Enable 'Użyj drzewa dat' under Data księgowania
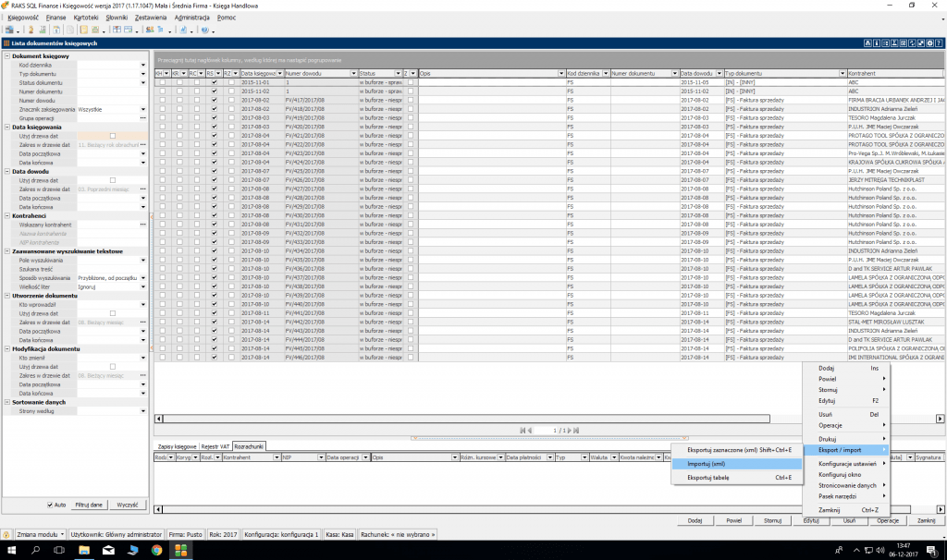This screenshot has width=947, height=560. [x=113, y=136]
